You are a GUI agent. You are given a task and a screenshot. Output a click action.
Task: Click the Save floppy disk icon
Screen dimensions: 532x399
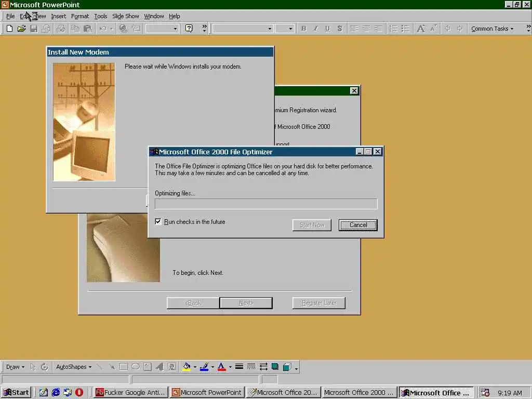[34, 29]
